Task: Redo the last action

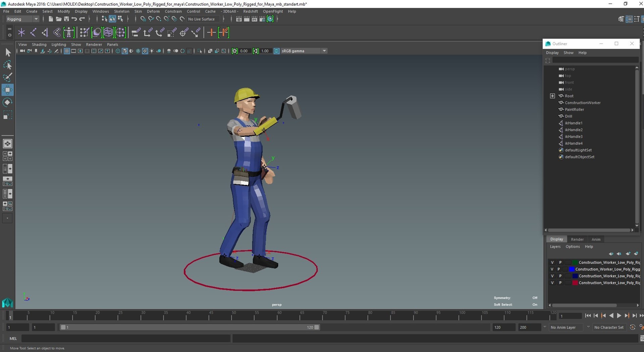Action: pos(82,19)
